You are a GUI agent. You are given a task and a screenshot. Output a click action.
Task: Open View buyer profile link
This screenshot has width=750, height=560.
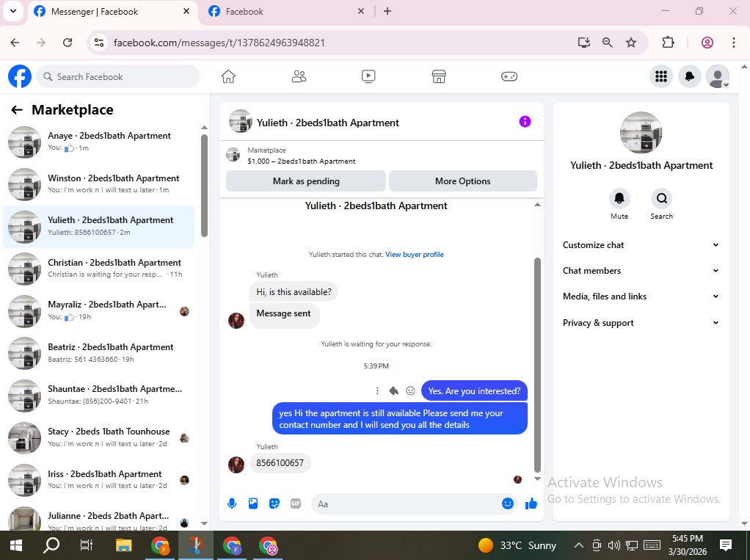pyautogui.click(x=414, y=255)
